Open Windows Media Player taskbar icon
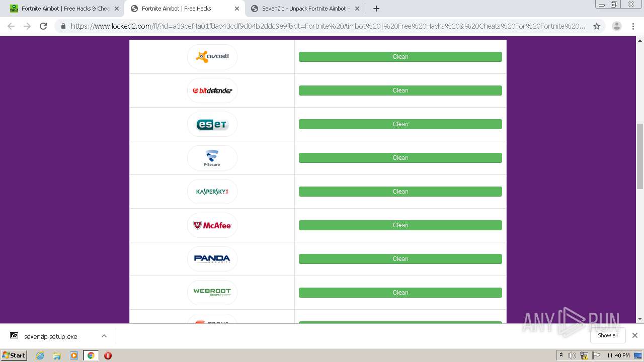Screen dimensions: 644x362 (x=74, y=355)
